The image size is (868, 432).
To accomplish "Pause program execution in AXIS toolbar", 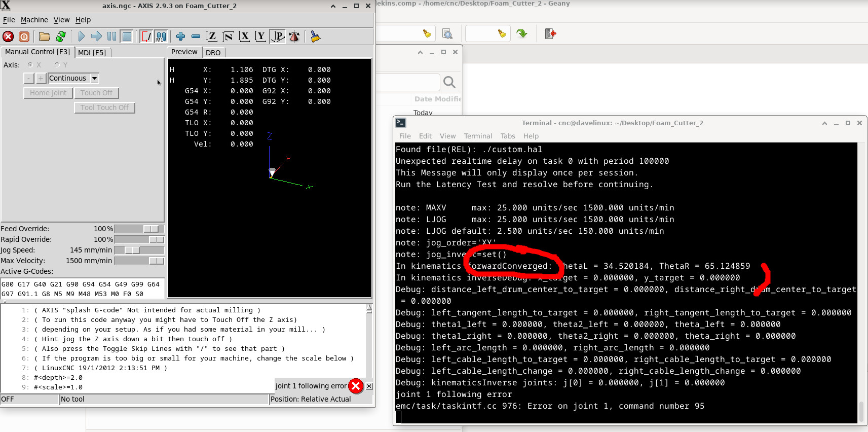I will pos(111,37).
